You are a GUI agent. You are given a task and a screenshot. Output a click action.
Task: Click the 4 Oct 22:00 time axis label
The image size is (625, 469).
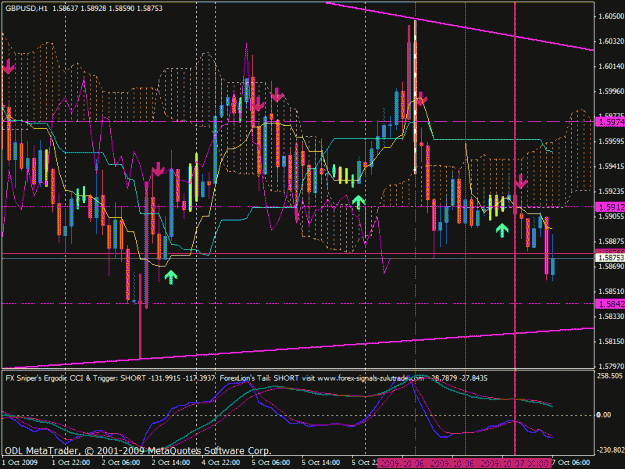click(x=221, y=463)
